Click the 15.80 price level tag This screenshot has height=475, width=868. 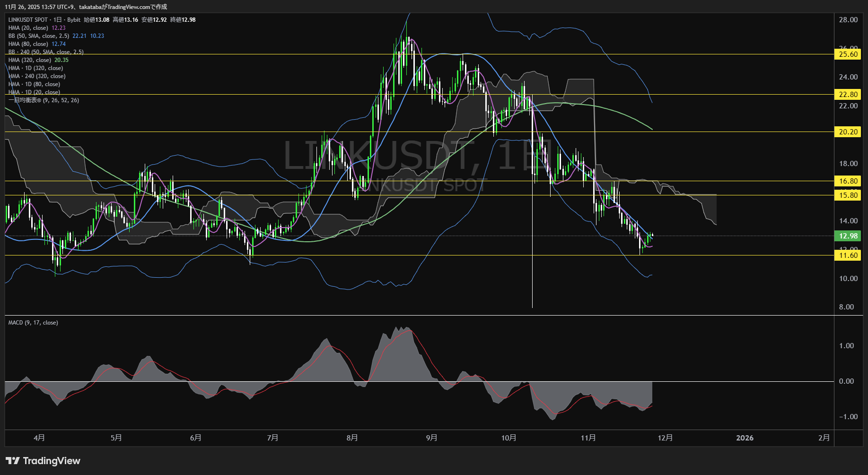(848, 195)
